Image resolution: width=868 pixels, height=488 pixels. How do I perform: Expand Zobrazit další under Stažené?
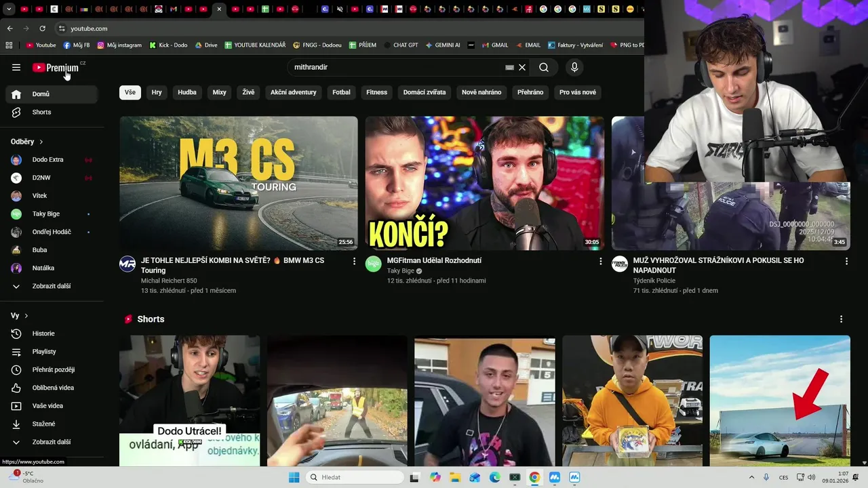(x=52, y=442)
